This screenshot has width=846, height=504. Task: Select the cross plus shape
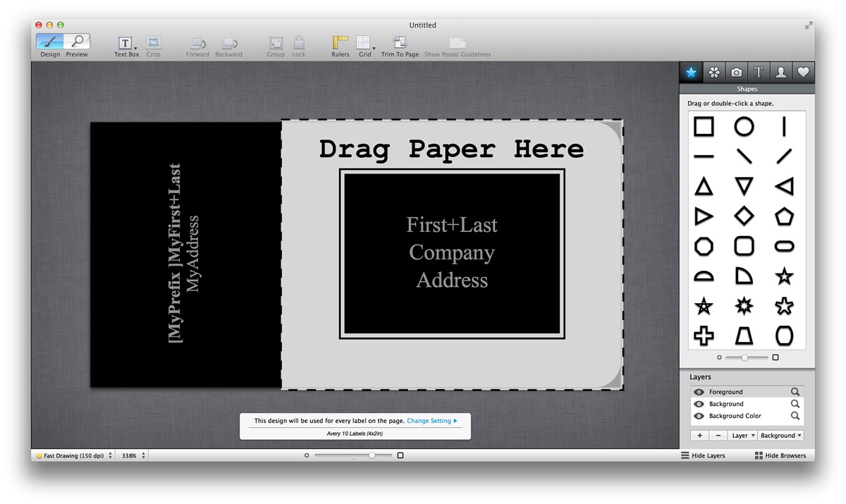click(704, 336)
